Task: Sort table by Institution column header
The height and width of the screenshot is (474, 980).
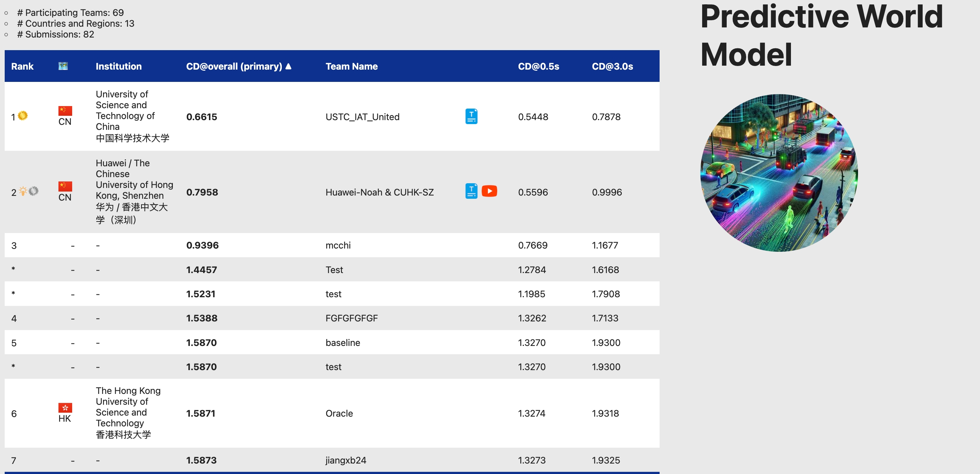Action: (x=118, y=66)
